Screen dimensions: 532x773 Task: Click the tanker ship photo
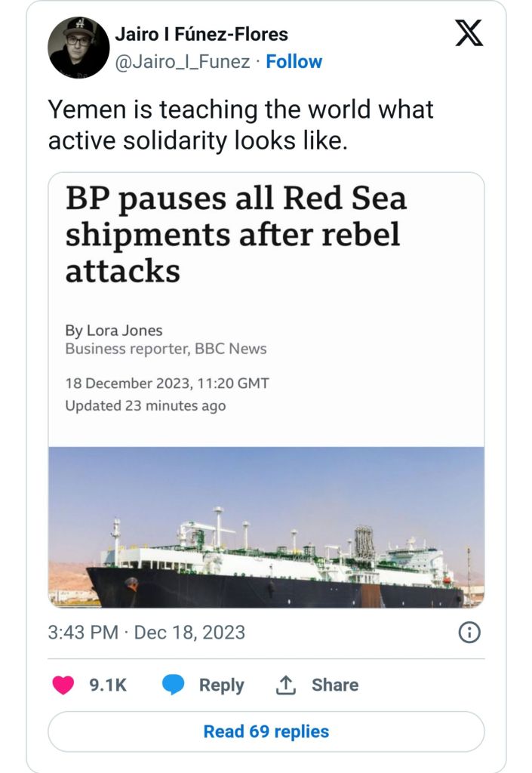(266, 527)
